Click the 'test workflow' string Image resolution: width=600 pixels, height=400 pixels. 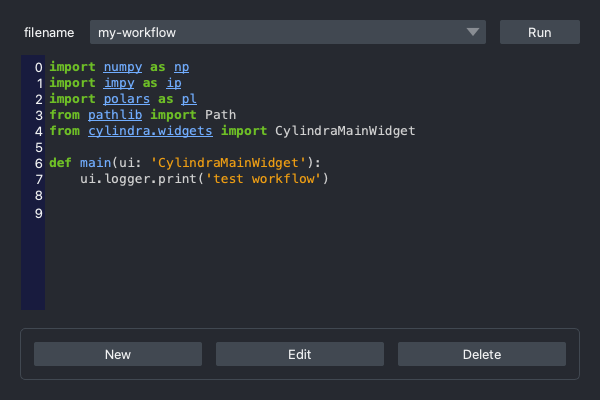[x=263, y=179]
